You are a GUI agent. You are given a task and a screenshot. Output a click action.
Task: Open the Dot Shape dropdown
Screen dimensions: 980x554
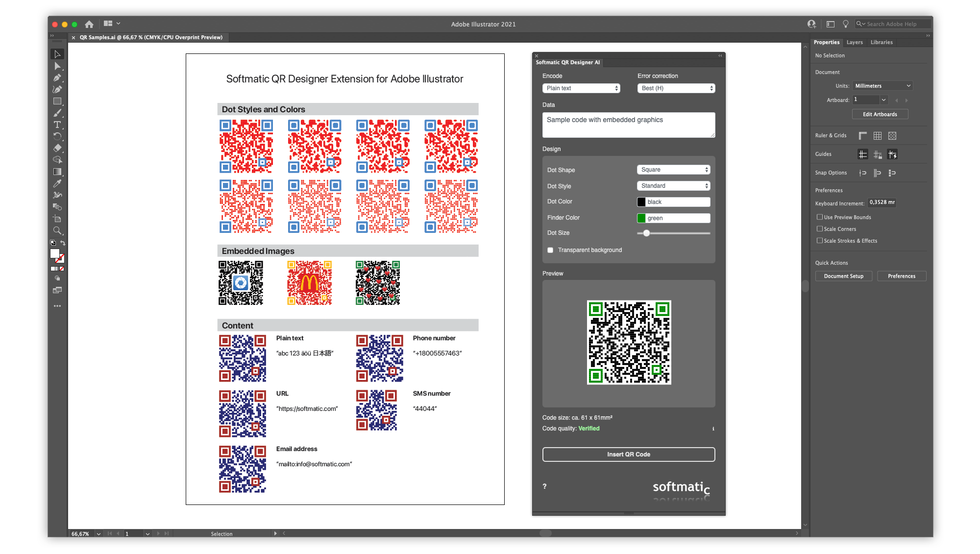[673, 170]
